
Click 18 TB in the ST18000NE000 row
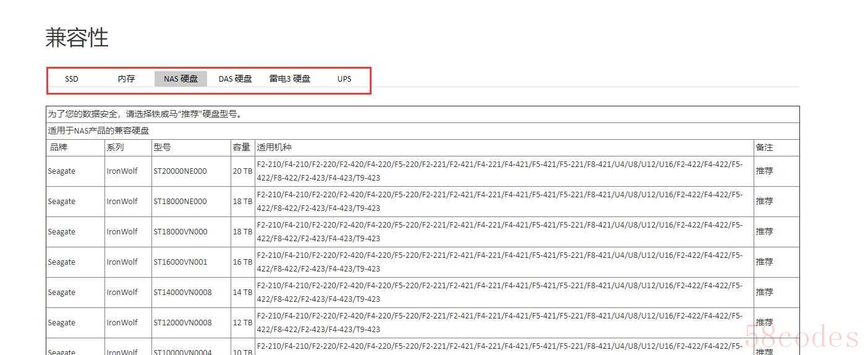[x=242, y=202]
